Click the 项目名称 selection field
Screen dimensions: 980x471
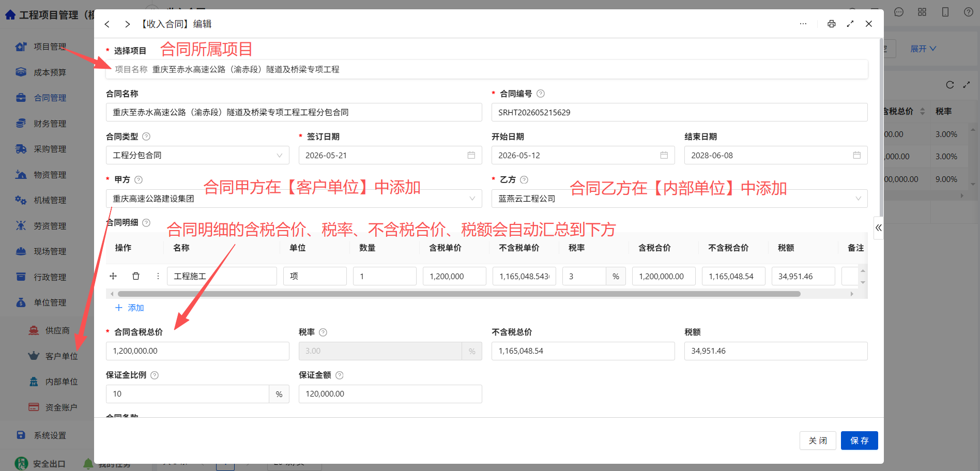click(486, 69)
